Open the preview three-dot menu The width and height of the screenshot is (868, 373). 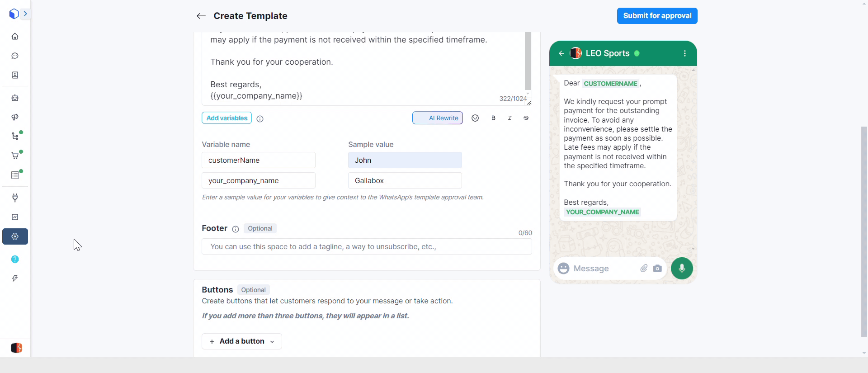pos(685,53)
